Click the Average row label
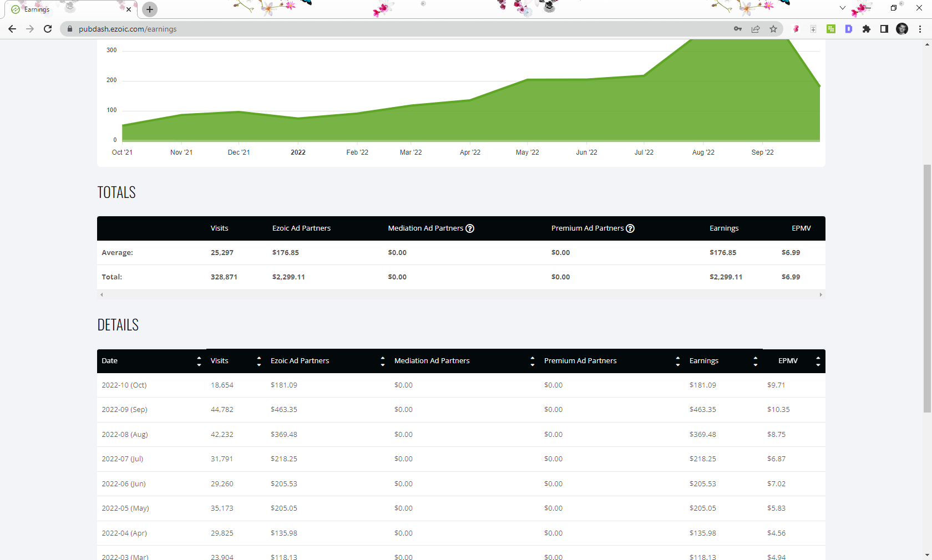This screenshot has height=560, width=932. click(x=117, y=253)
